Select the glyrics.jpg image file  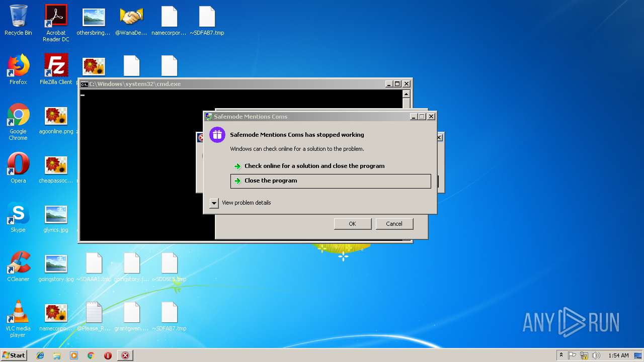click(56, 220)
